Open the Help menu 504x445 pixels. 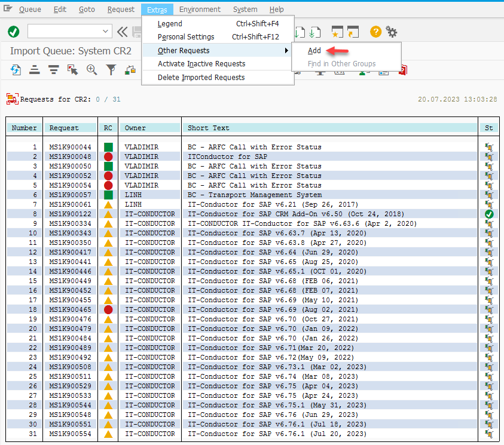click(276, 10)
